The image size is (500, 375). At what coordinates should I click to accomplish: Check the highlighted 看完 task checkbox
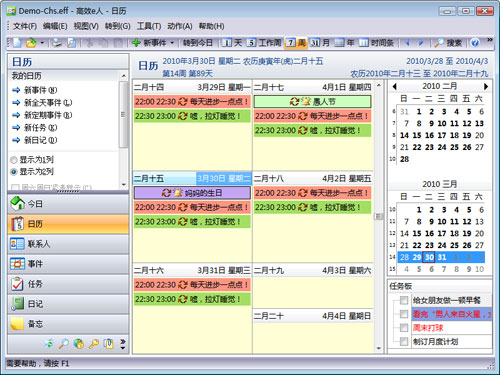pos(404,314)
